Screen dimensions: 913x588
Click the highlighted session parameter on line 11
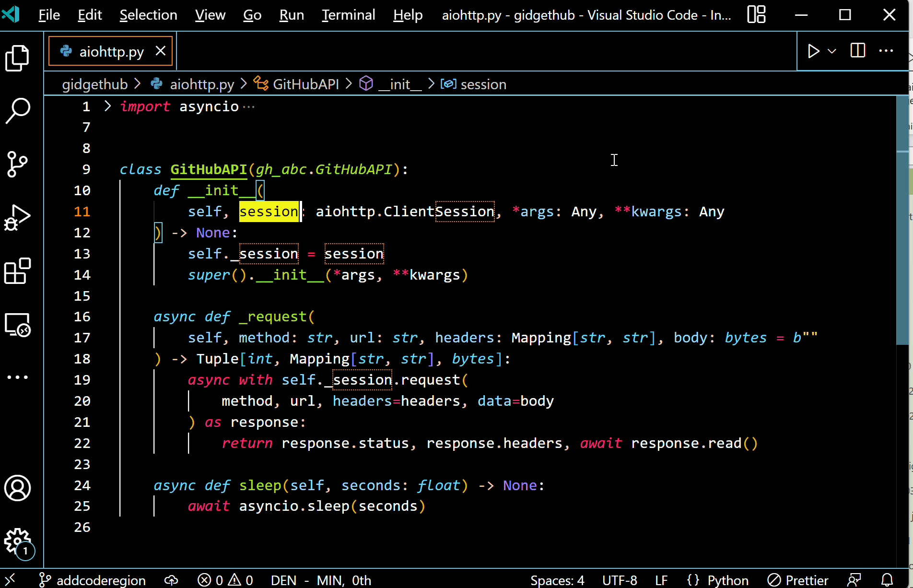point(269,212)
